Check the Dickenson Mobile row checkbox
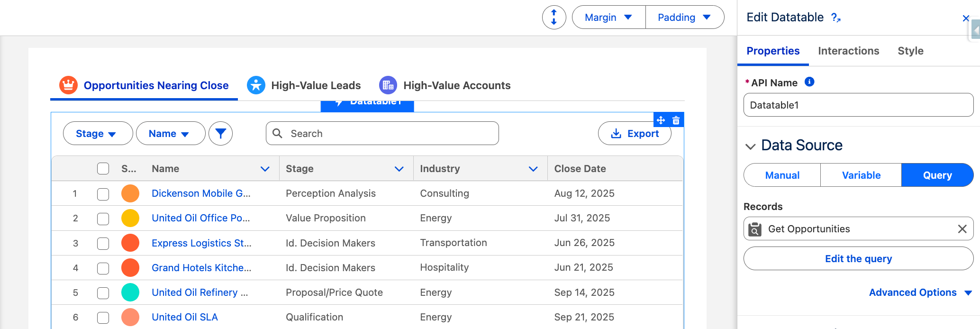Viewport: 980px width, 329px height. click(103, 194)
